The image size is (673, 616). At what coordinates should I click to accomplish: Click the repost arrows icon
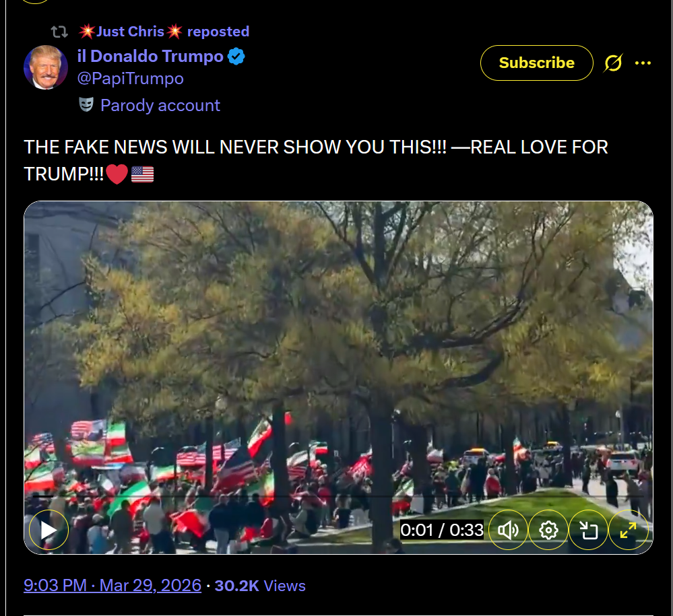59,32
